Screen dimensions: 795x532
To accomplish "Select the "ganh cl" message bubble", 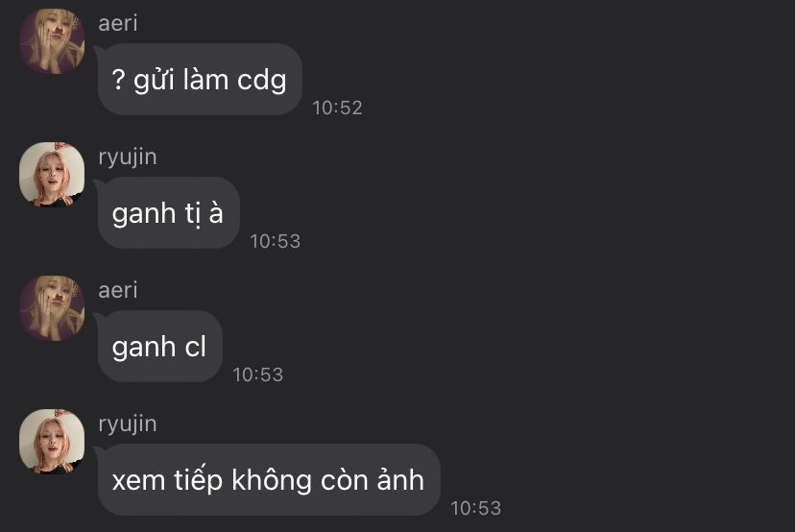I will 159,347.
